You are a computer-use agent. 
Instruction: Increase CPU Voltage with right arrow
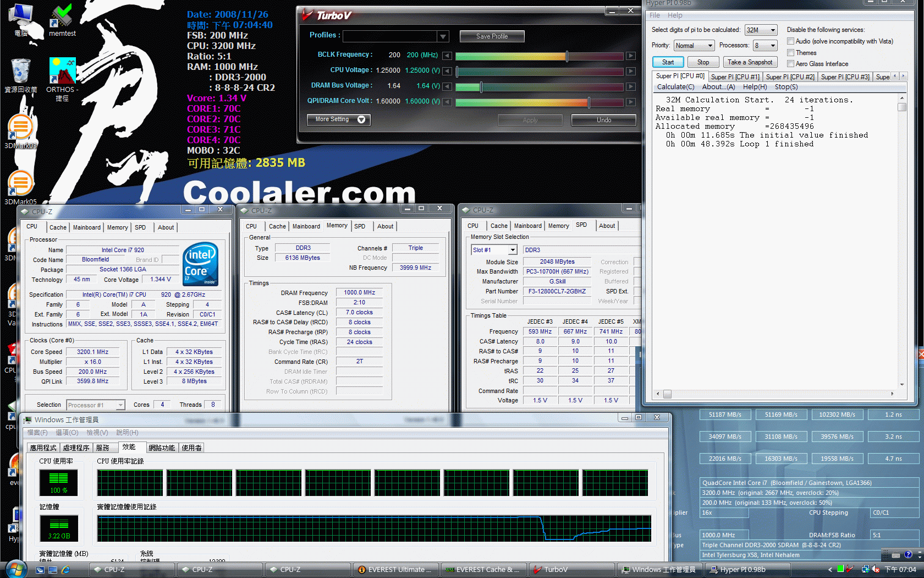click(x=631, y=71)
